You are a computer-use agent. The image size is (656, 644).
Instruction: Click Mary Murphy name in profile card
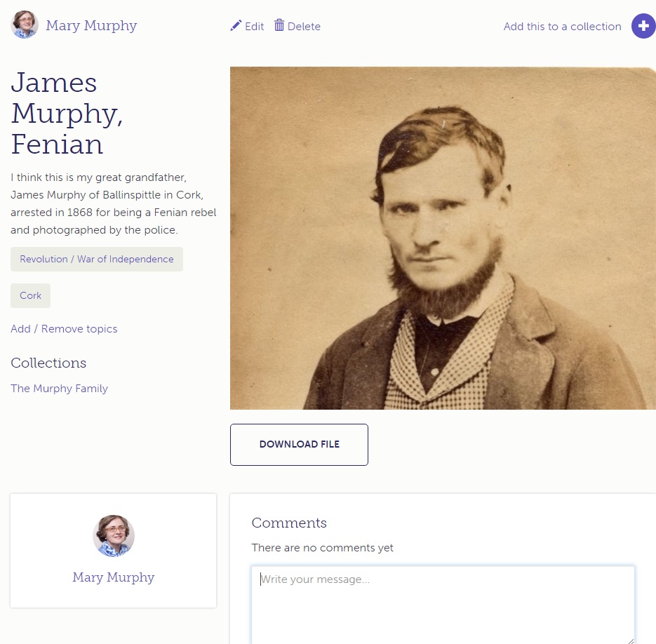(x=114, y=577)
